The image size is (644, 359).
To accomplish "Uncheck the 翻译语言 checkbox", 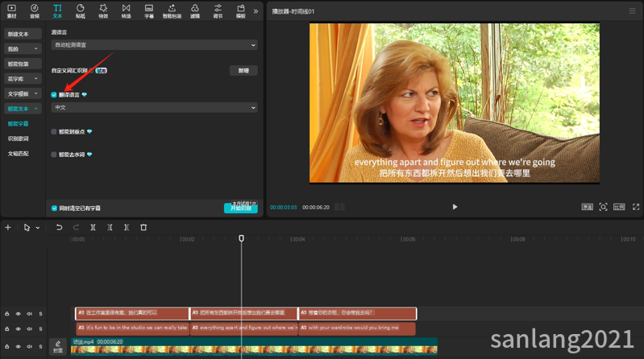I will pyautogui.click(x=54, y=95).
